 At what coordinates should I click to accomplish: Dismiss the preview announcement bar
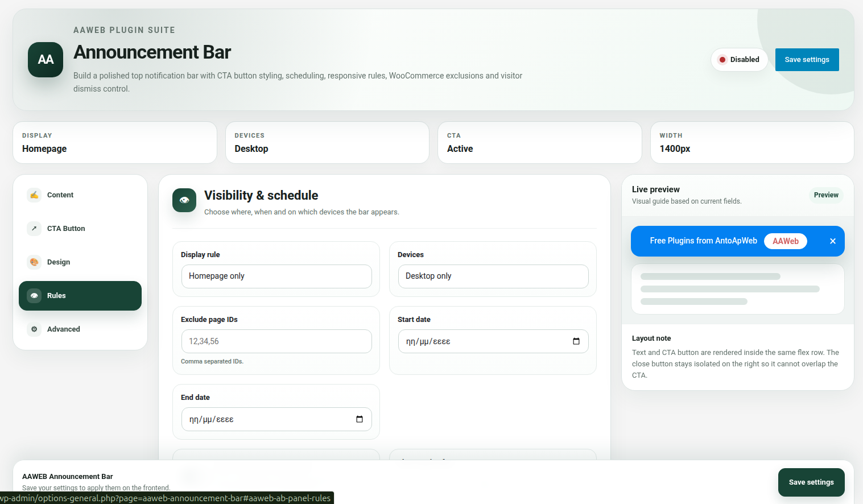833,241
